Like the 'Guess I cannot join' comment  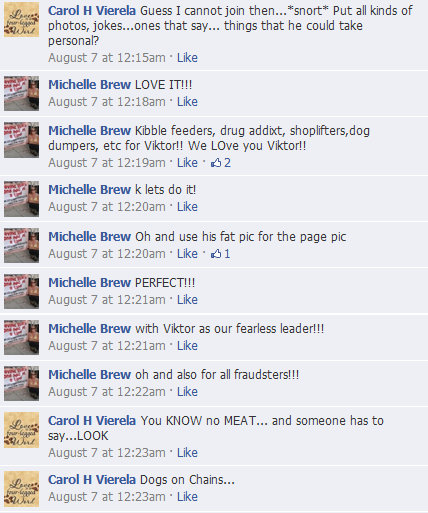[187, 58]
